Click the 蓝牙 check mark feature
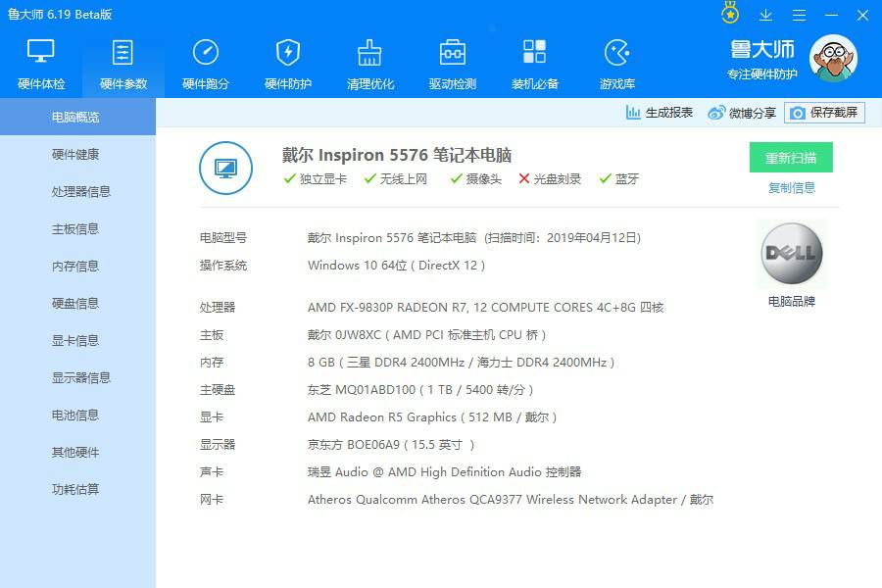 pos(618,179)
